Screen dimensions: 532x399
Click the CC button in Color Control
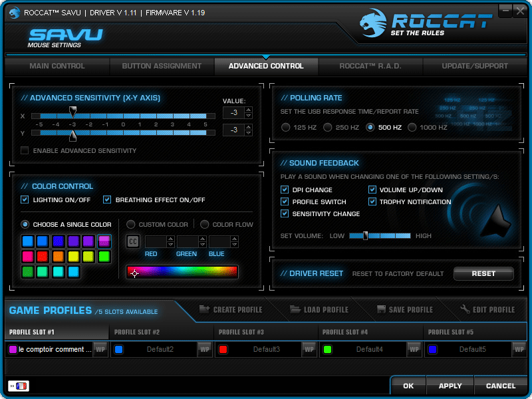coord(132,241)
